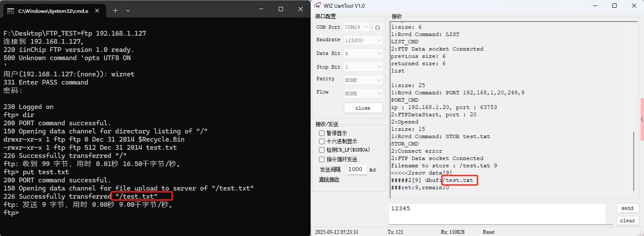Select the cmd.exe tab

coord(51,11)
